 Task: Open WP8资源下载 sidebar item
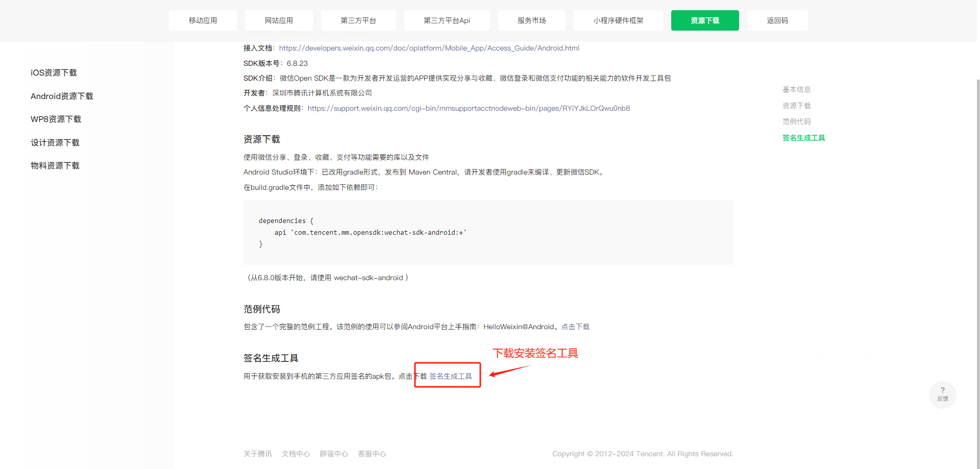point(56,119)
